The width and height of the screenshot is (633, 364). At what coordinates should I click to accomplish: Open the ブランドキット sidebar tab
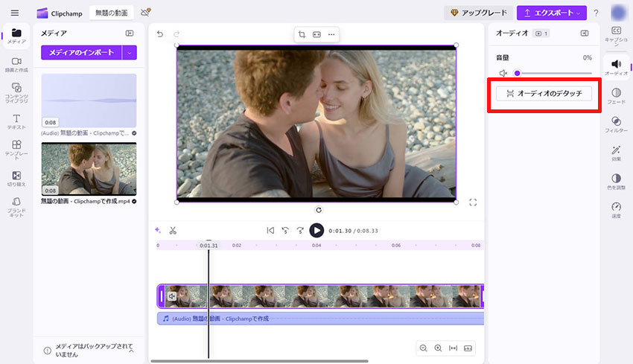16,207
